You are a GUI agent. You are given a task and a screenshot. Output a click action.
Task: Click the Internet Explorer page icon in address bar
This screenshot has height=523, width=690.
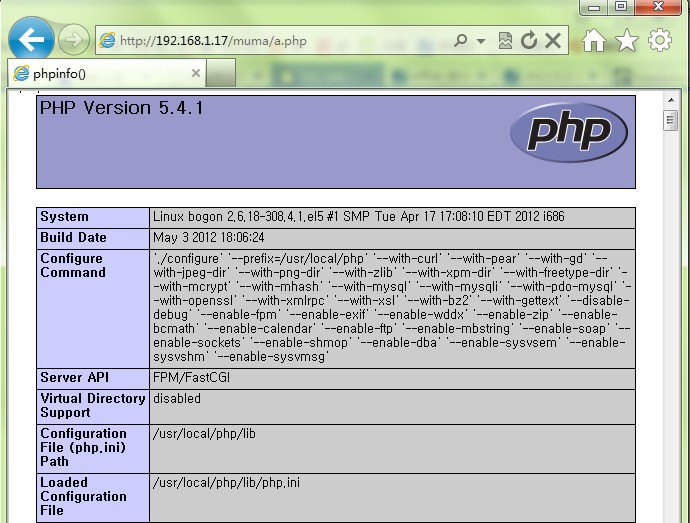(107, 41)
